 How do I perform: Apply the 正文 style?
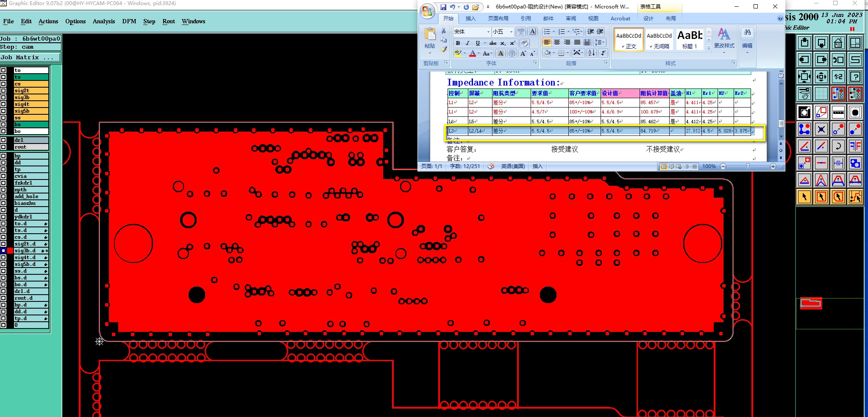[629, 39]
